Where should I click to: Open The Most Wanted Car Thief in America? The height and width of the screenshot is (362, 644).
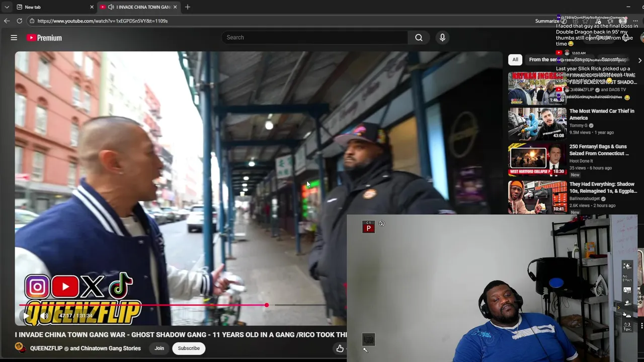coord(602,114)
